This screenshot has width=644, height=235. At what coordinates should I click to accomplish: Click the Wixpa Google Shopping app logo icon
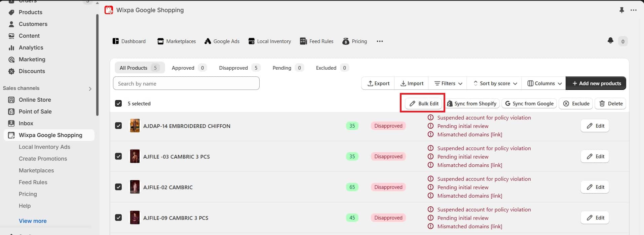pyautogui.click(x=109, y=10)
